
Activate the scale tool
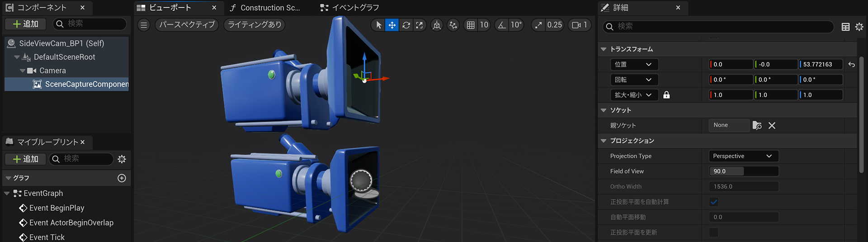point(420,25)
